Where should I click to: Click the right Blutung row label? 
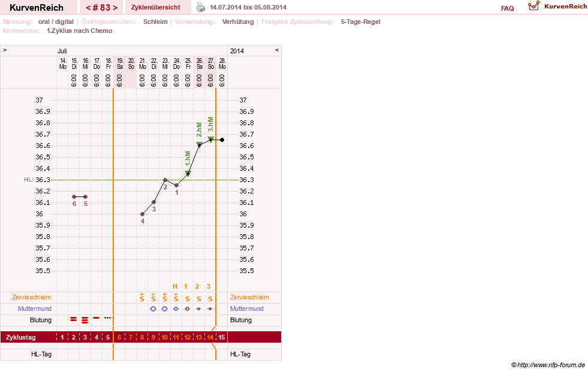[x=241, y=320]
